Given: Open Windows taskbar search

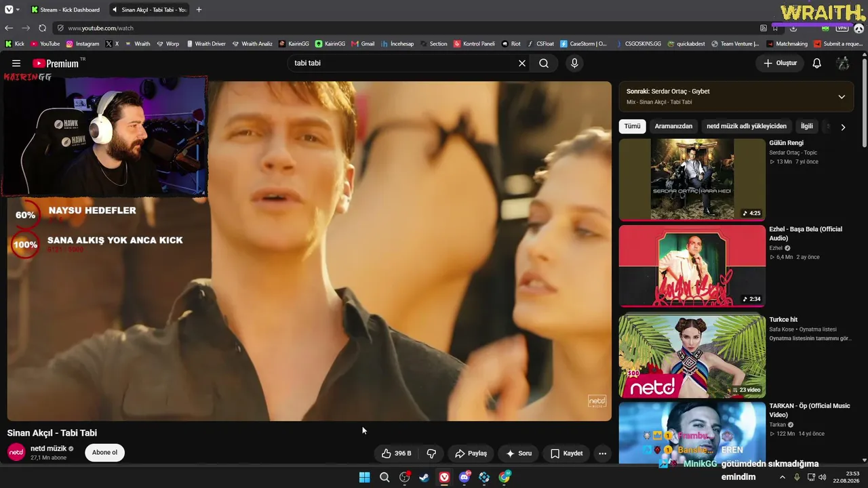Looking at the screenshot, I should click(x=384, y=477).
